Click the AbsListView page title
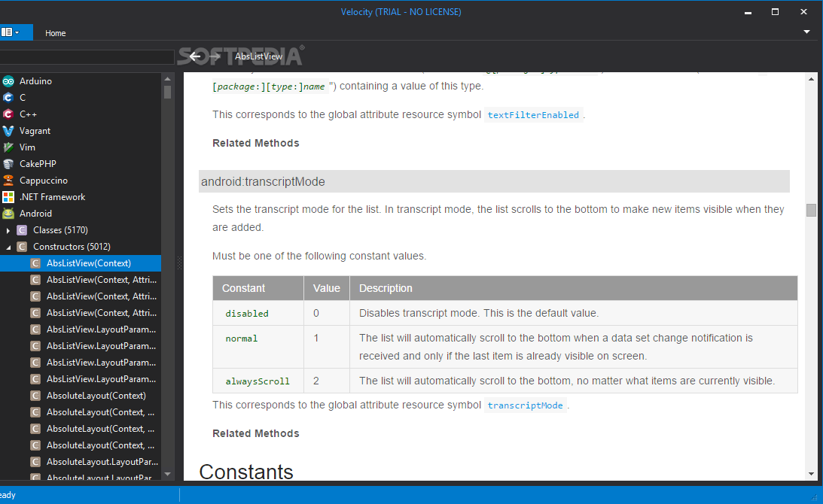Screen dimensions: 823x504 (258, 56)
